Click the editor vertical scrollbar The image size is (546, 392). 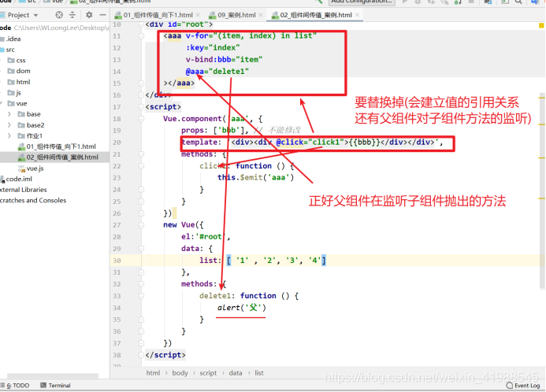542,190
